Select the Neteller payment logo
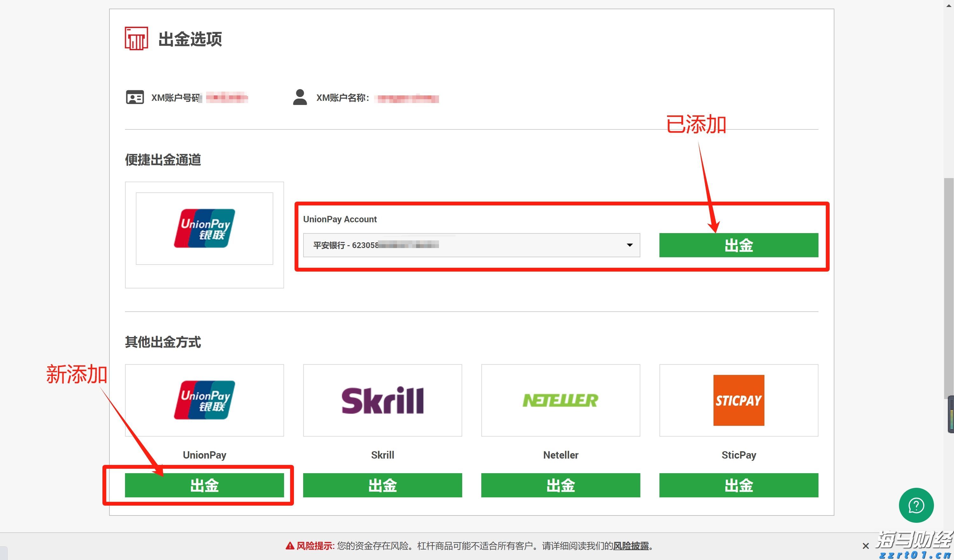954x560 pixels. 560,400
